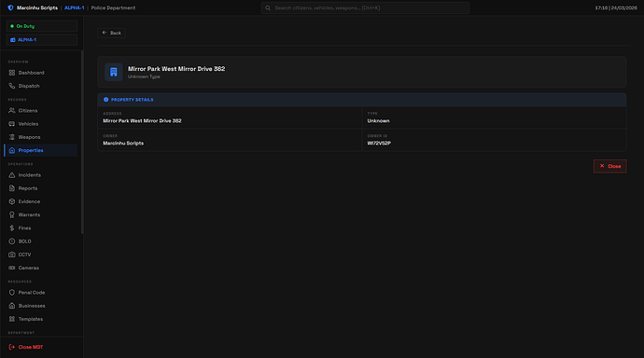Click the owner ID value

pos(379,144)
